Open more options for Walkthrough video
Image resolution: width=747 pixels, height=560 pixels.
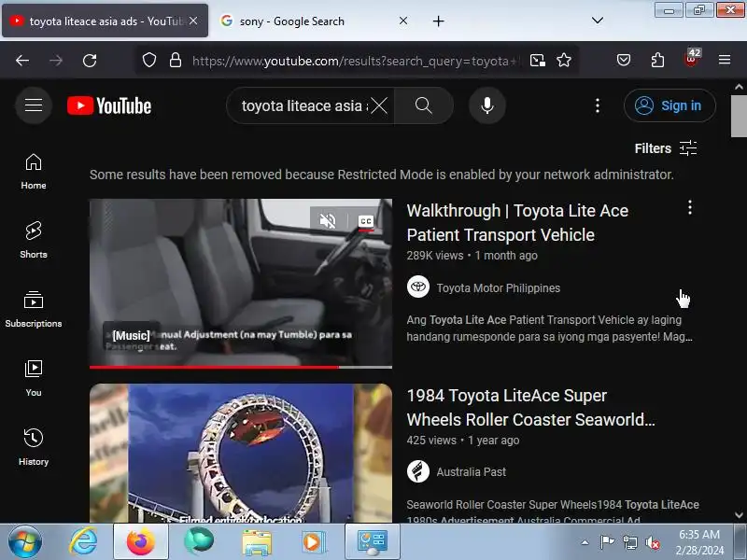(x=690, y=207)
